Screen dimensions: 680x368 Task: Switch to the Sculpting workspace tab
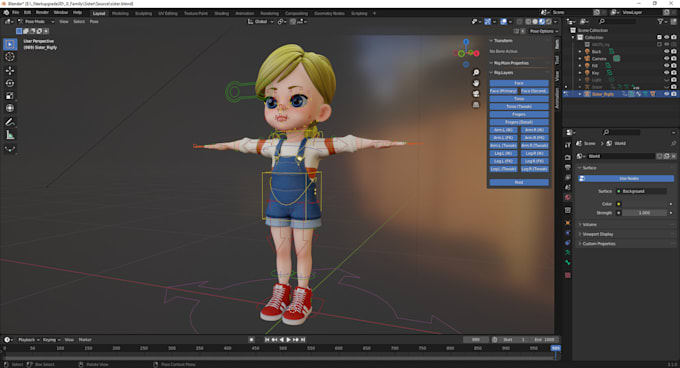[143, 13]
